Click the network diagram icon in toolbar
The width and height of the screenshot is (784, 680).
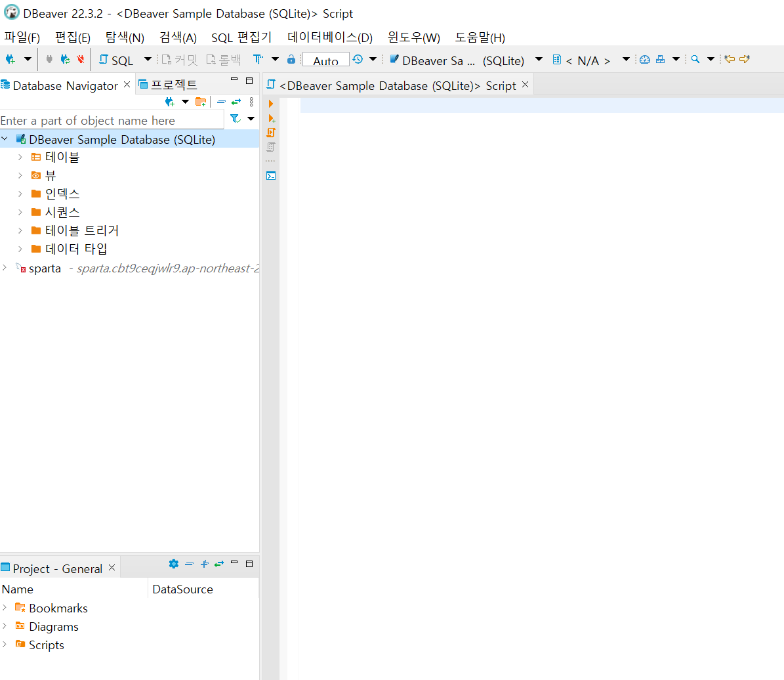click(661, 59)
